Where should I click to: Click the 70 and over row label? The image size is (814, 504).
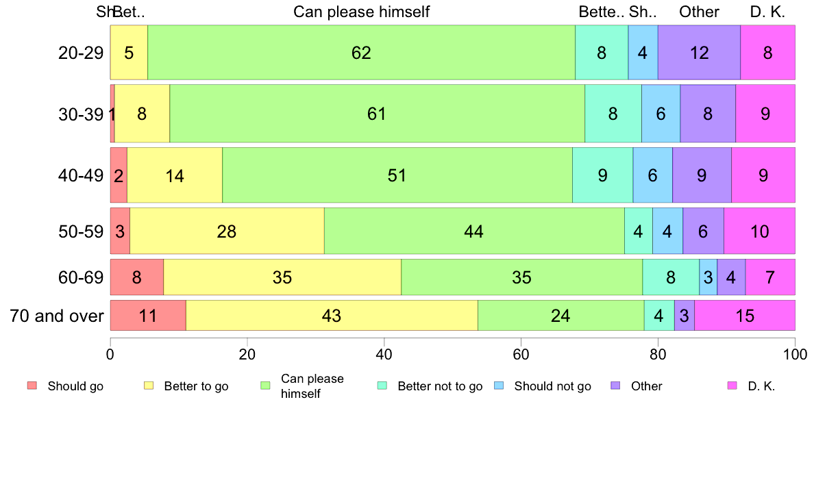click(x=57, y=316)
